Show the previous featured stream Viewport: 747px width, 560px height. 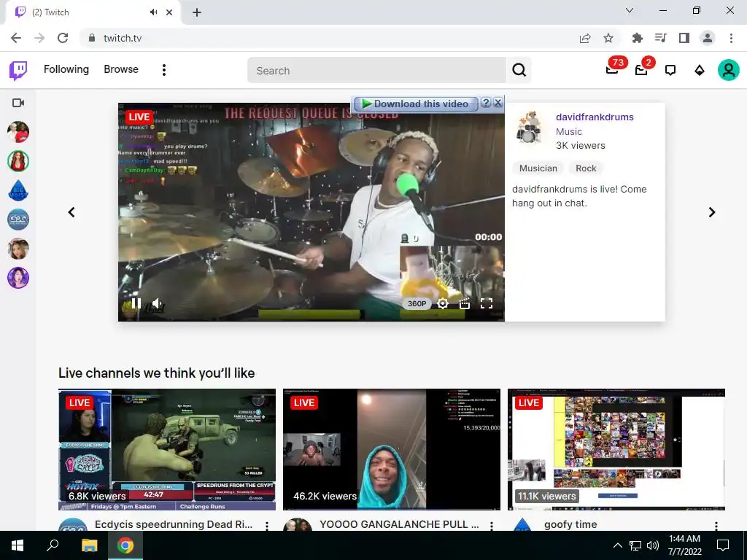71,212
